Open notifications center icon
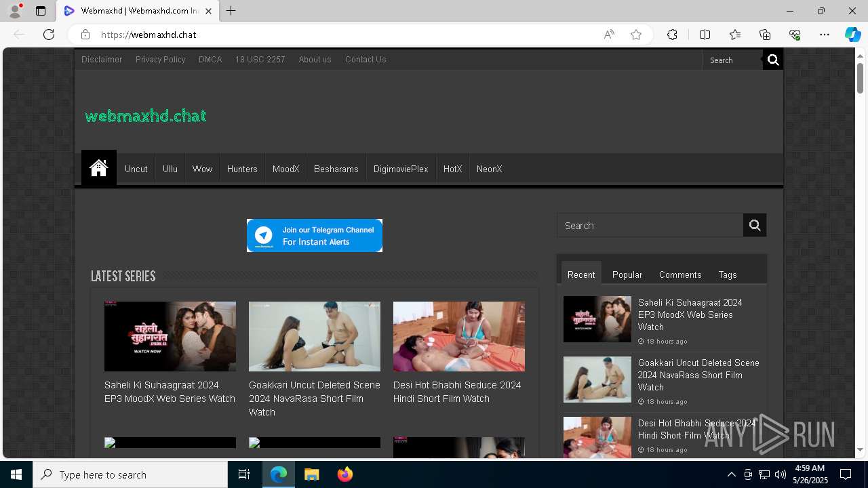 point(846,474)
